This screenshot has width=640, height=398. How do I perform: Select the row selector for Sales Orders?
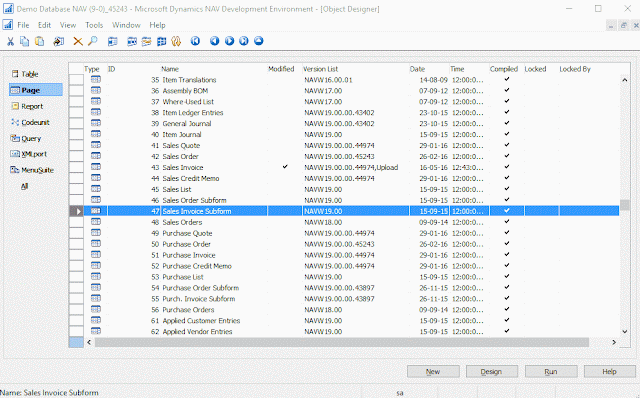tap(76, 222)
